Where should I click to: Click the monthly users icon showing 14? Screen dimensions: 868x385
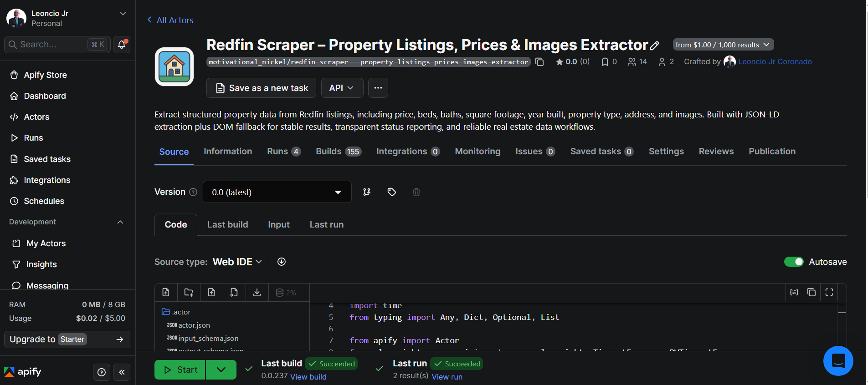pyautogui.click(x=632, y=62)
